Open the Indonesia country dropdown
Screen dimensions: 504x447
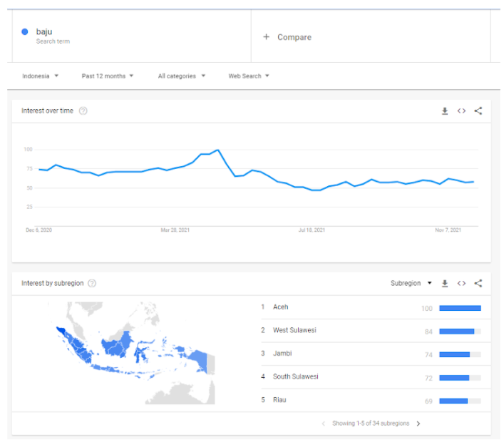click(40, 76)
